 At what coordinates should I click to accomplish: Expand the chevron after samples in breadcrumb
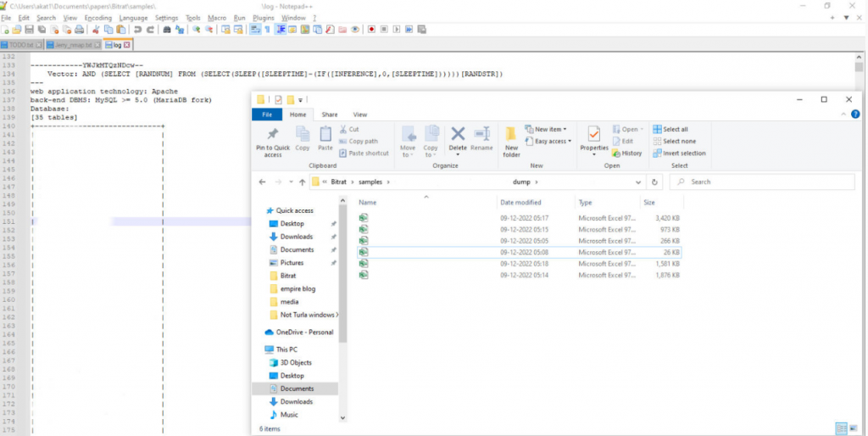(x=388, y=182)
